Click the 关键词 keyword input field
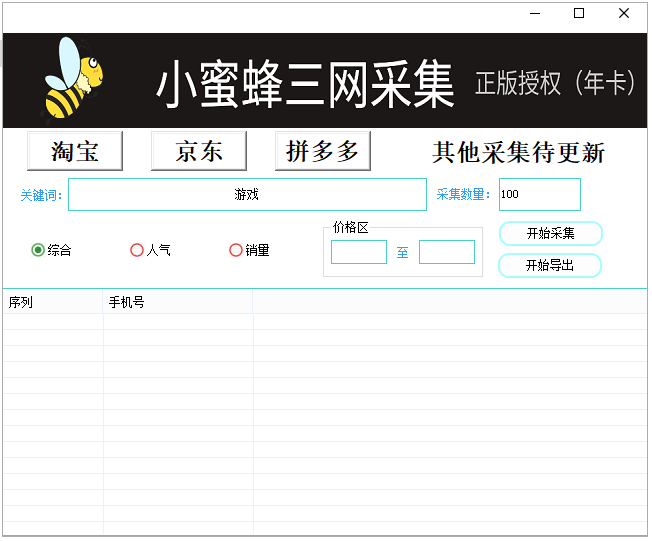 coord(247,195)
